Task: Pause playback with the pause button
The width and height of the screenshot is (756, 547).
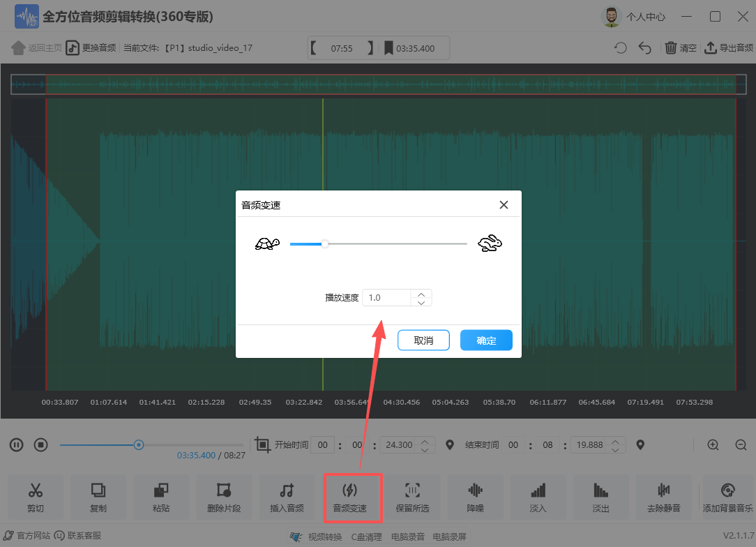Action: 17,444
